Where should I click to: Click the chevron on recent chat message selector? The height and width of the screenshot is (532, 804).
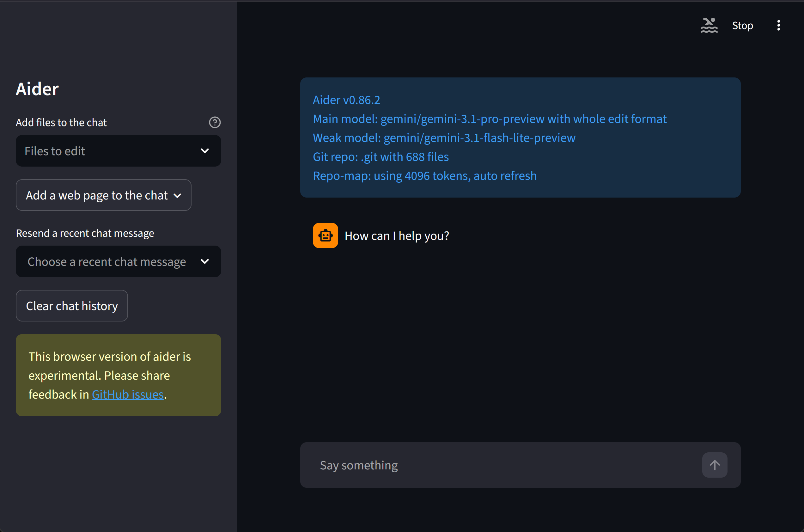click(x=205, y=261)
